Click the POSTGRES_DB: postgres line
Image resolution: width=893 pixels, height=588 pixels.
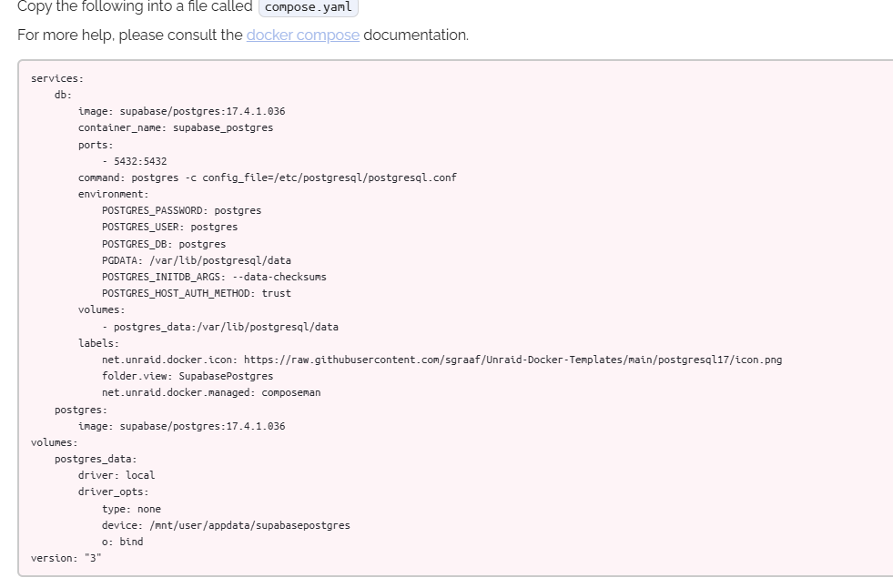(x=164, y=244)
